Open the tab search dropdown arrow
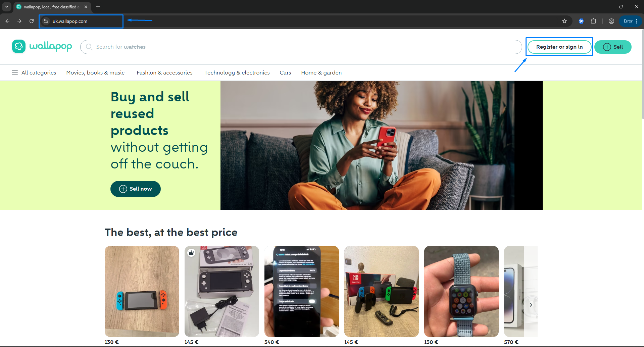The image size is (644, 347). pos(7,7)
